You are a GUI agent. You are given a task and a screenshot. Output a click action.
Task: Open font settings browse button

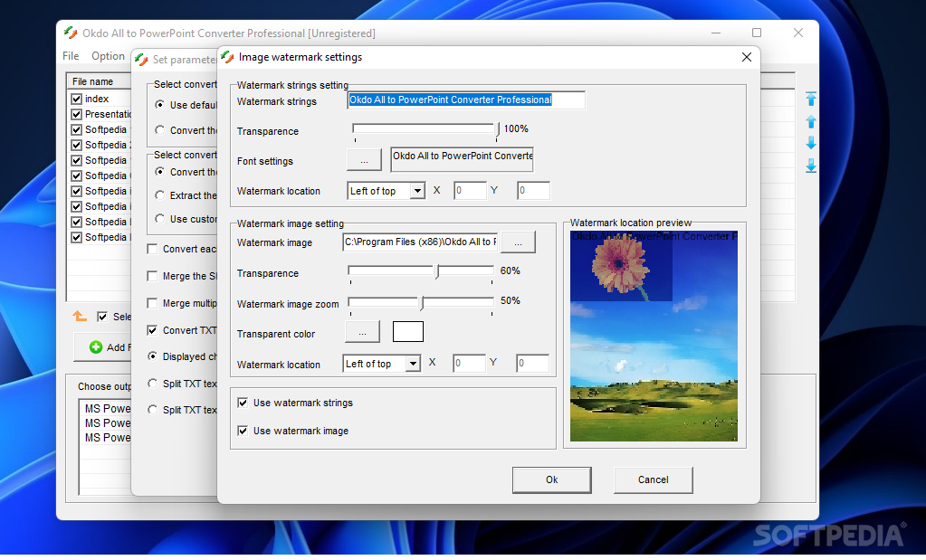coord(365,160)
